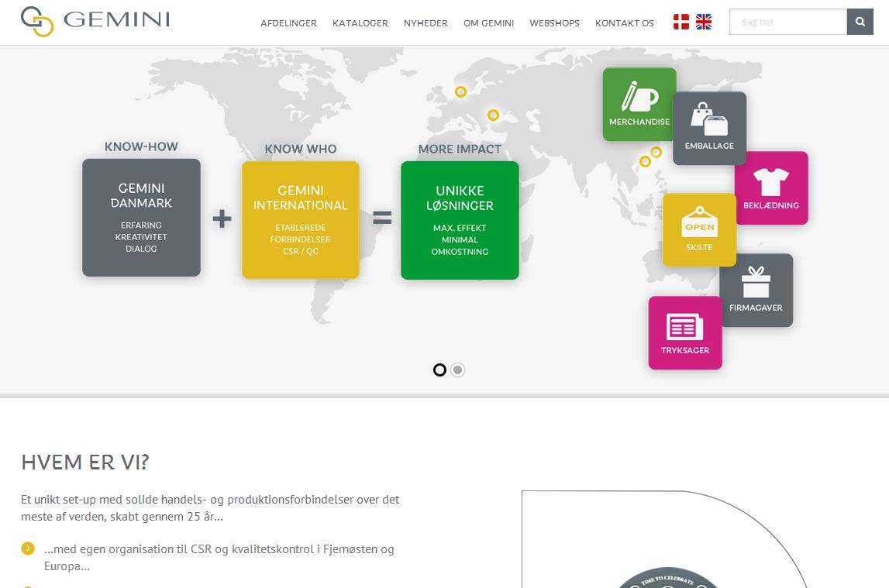
Task: Click the paragraph starting 'Et unikt set-up'
Action: click(x=210, y=508)
